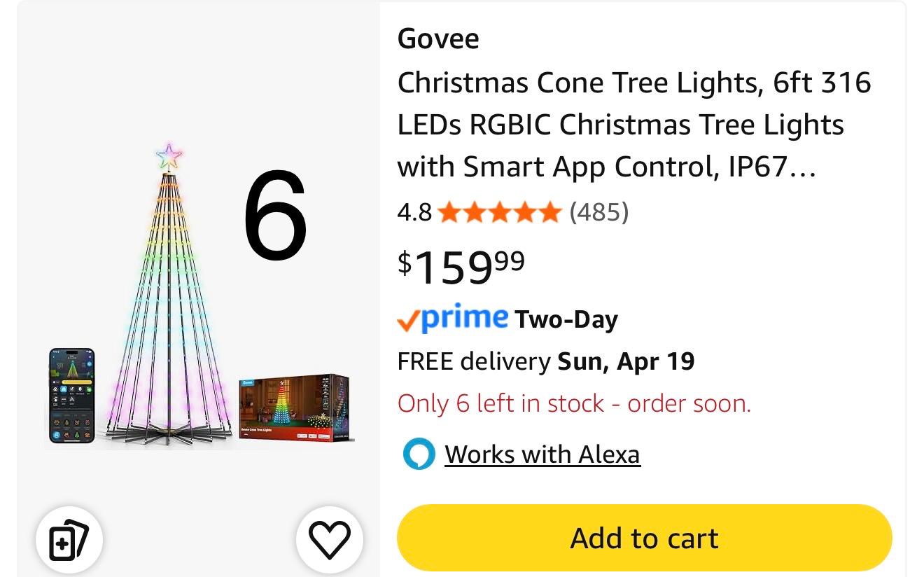Viewport: 924px width, 577px height.
Task: Click the rainbow star atop the tree
Action: [x=169, y=157]
